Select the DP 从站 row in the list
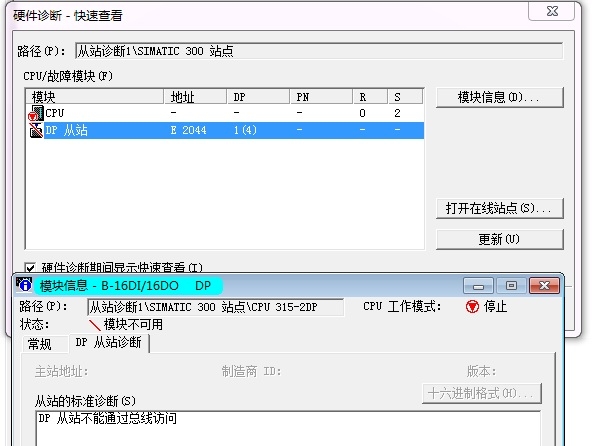592x446 pixels. [x=225, y=130]
